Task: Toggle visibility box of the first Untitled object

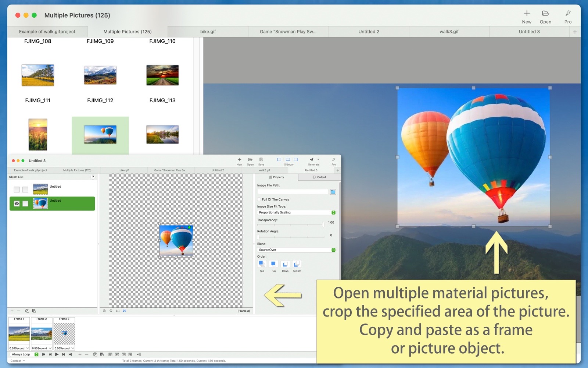Action: click(x=17, y=190)
